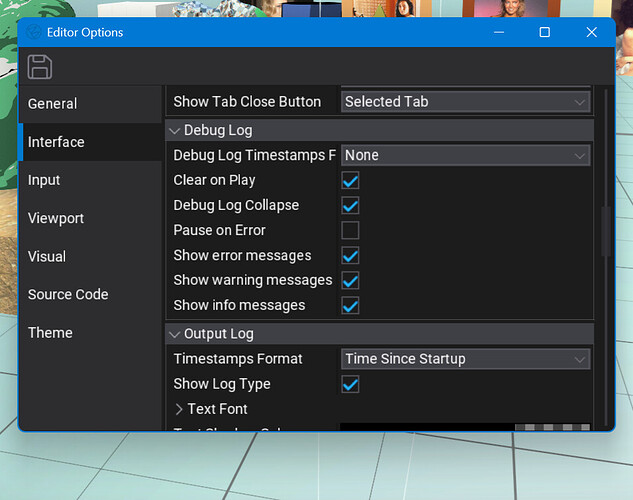Go to the Theme tab
The width and height of the screenshot is (633, 500).
click(x=50, y=332)
